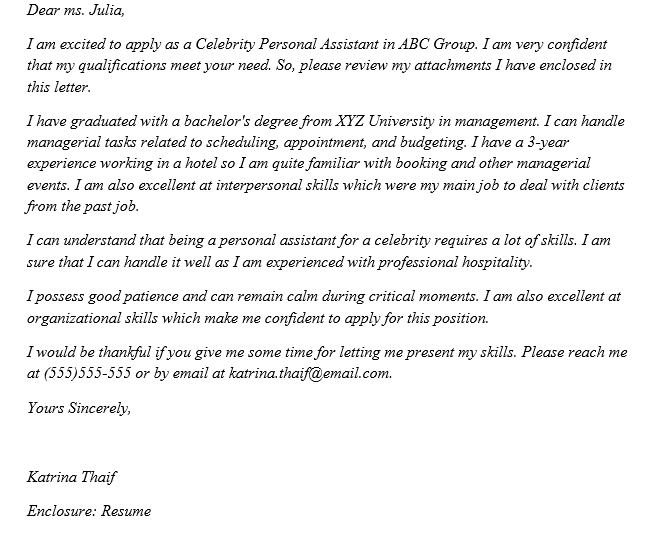
Task: Click the email address katrina.thaif@email.com
Action: (311, 374)
